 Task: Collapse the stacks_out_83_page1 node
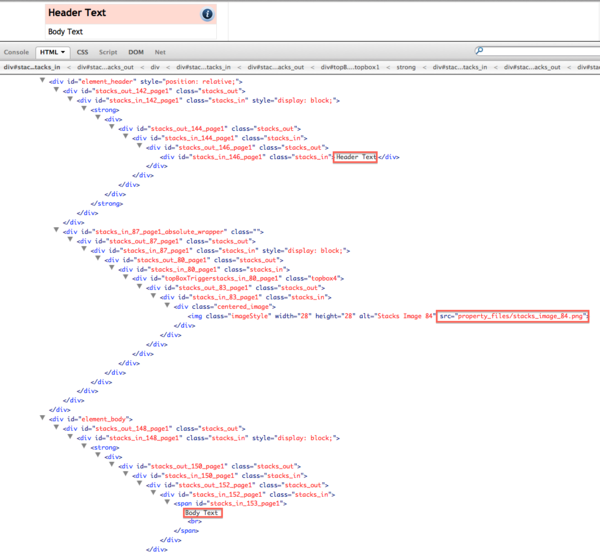pyautogui.click(x=139, y=286)
